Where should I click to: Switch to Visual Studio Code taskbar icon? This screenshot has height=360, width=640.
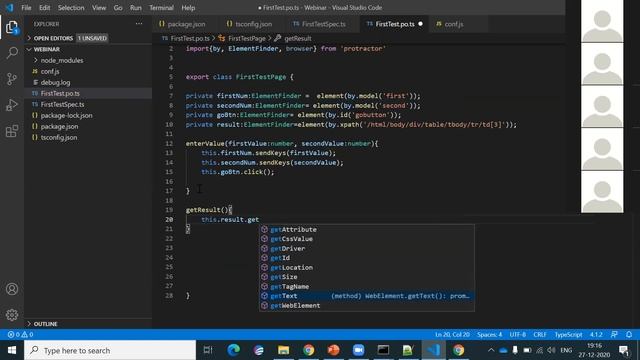pos(433,350)
